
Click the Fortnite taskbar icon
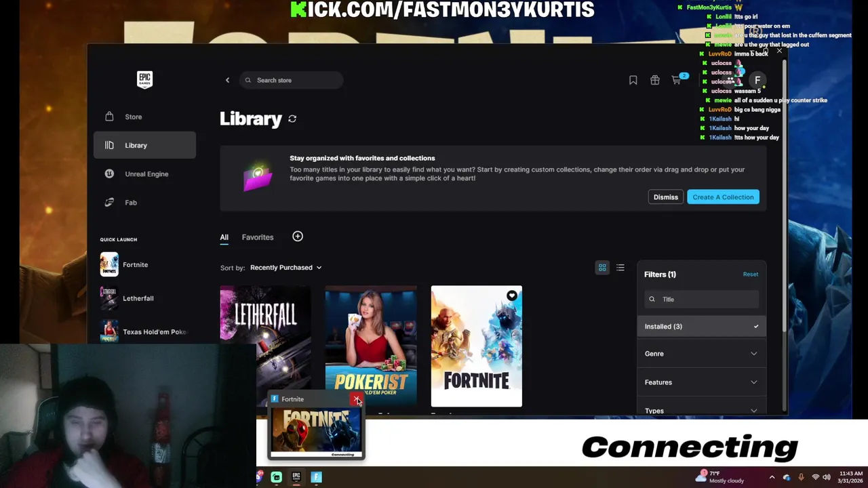tap(316, 477)
